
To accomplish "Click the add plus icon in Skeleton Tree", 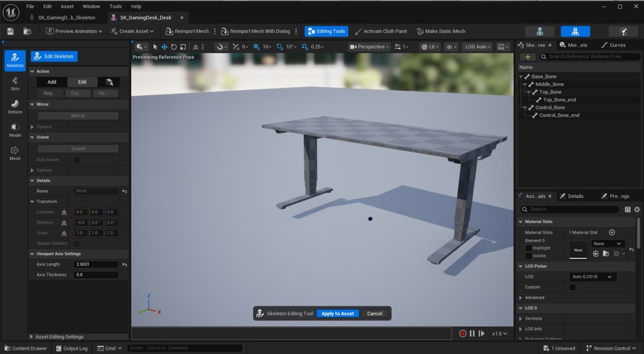I will [528, 56].
